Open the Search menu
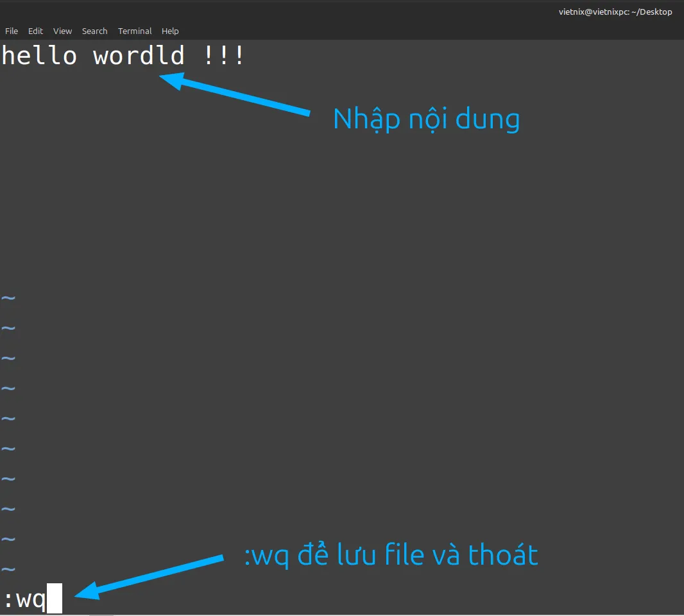684x616 pixels. (95, 31)
